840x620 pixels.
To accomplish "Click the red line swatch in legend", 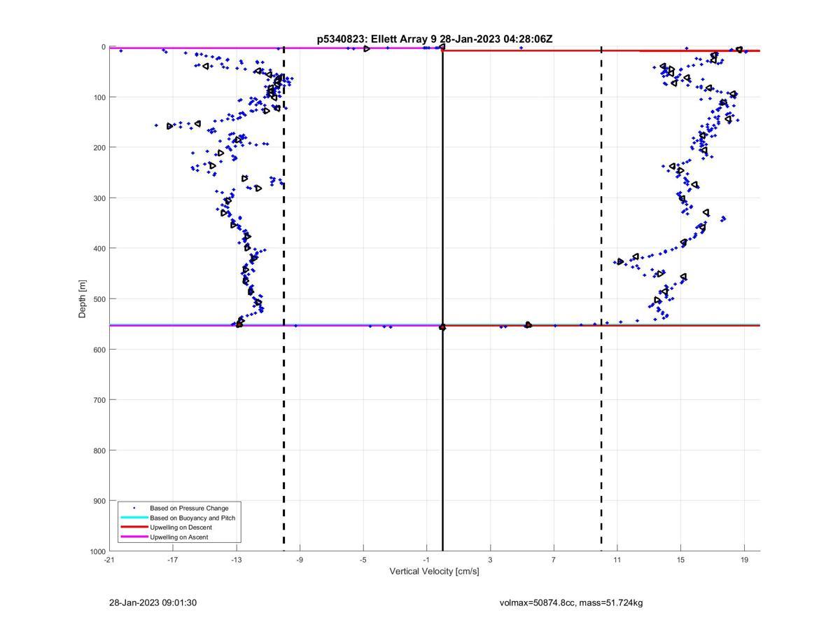I will (134, 528).
